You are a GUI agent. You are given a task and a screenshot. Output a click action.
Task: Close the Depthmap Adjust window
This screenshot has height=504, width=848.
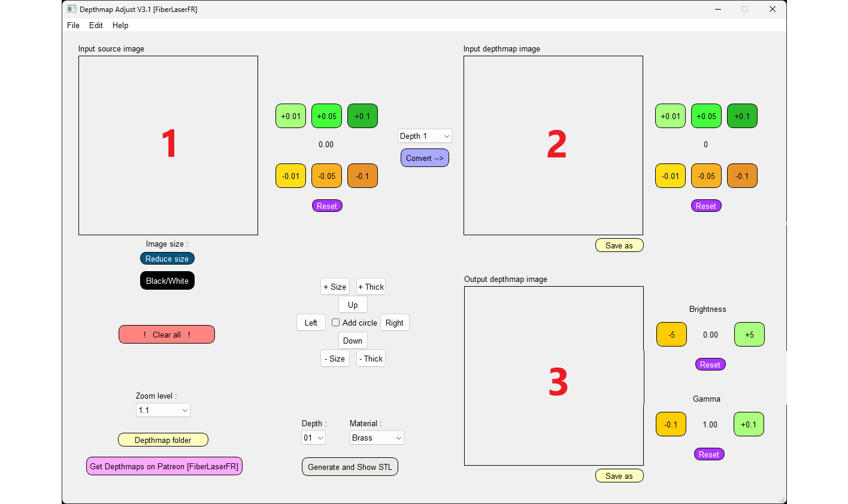coord(773,9)
